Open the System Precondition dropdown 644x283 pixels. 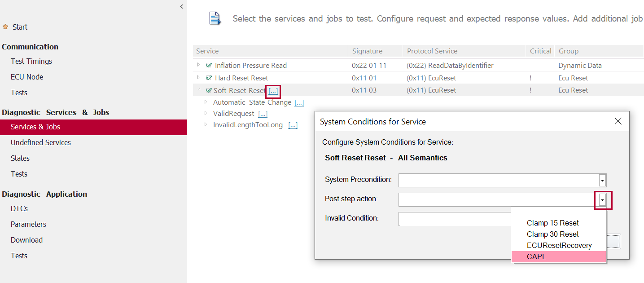click(x=602, y=181)
